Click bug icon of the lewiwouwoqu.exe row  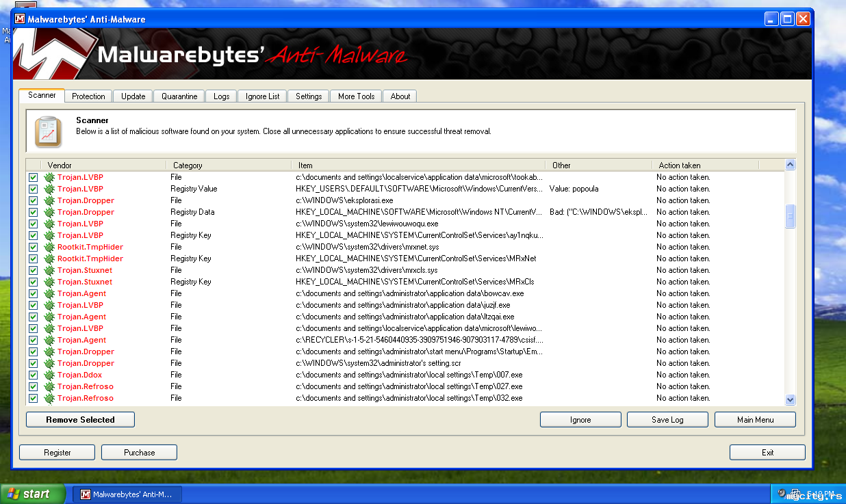(49, 224)
